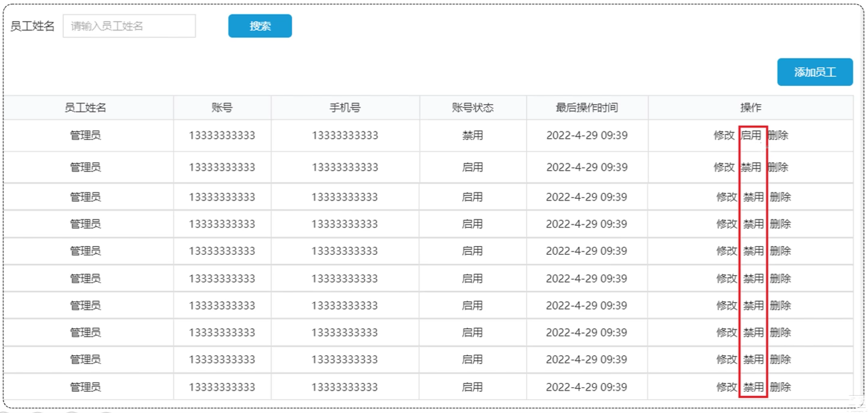
Task: Click 删除 in the last table row
Action: click(x=780, y=387)
